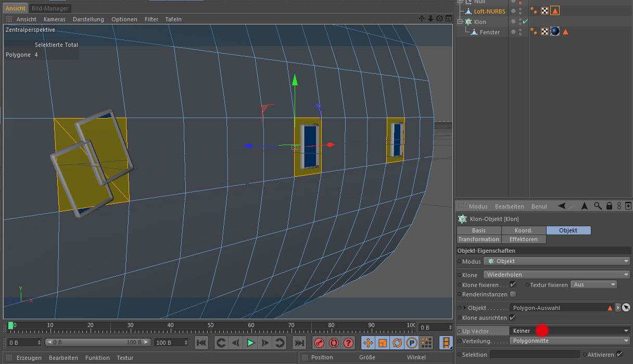Click the autokeying button

tap(334, 343)
